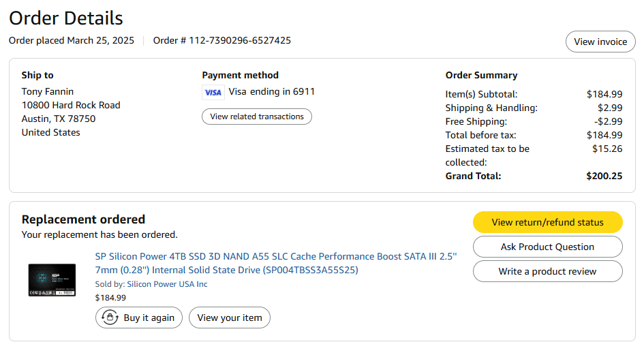Click the Replacement ordered heading
644x355 pixels.
[83, 219]
